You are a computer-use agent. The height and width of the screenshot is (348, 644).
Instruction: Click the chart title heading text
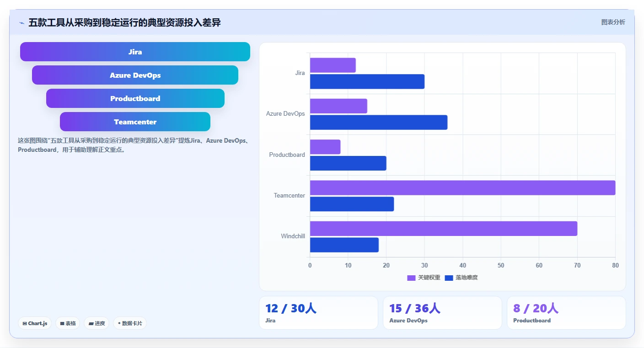[124, 22]
